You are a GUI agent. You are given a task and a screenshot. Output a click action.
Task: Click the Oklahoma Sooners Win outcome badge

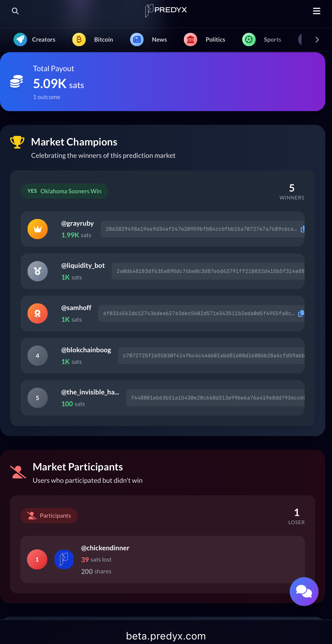pyautogui.click(x=64, y=191)
